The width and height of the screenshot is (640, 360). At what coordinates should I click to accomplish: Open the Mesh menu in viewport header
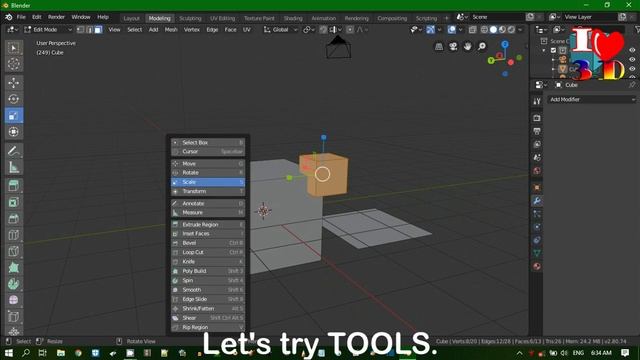point(171,29)
